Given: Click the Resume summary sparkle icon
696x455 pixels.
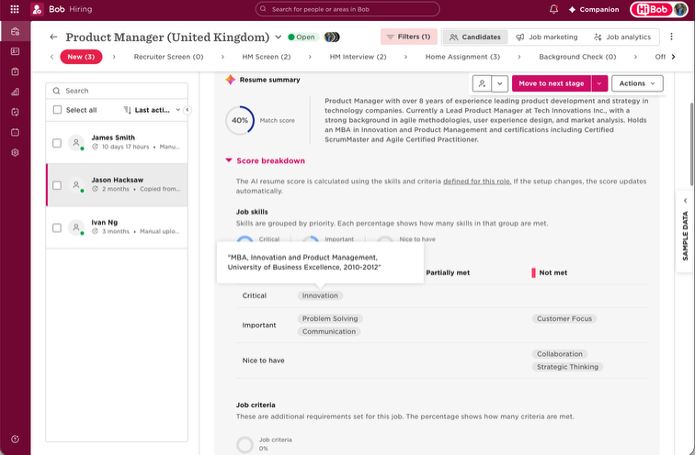Looking at the screenshot, I should pyautogui.click(x=230, y=79).
